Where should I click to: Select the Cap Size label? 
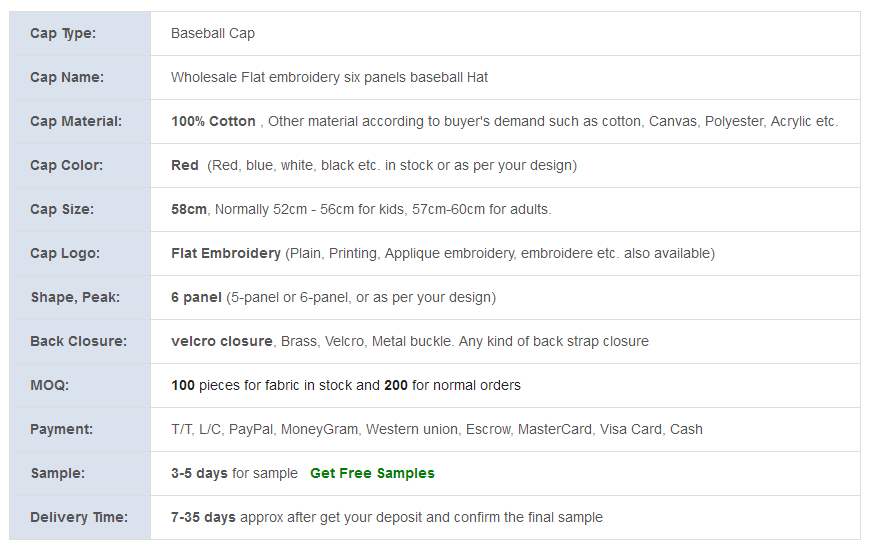[x=62, y=209]
